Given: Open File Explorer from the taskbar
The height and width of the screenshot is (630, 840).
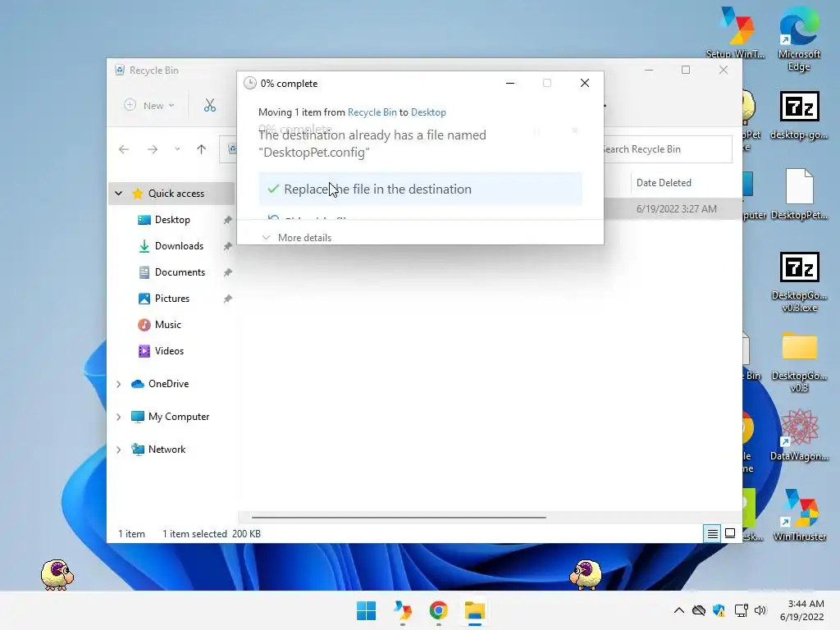Looking at the screenshot, I should click(475, 610).
